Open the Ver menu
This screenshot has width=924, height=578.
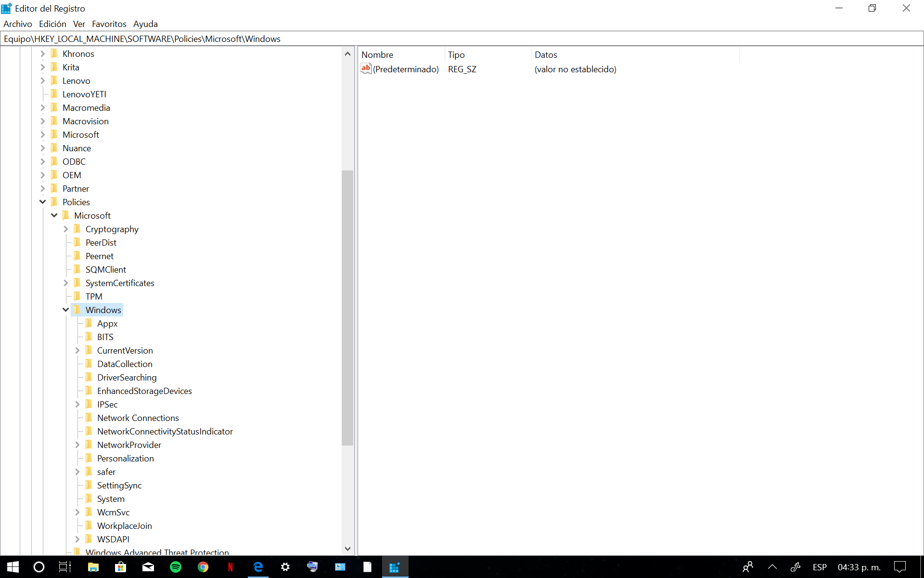click(x=79, y=24)
